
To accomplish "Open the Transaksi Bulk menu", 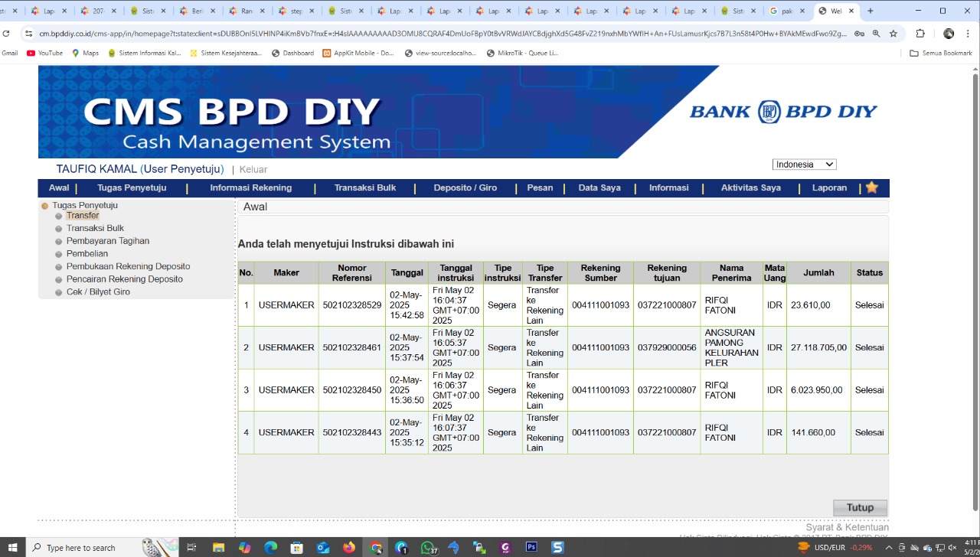I will pyautogui.click(x=365, y=187).
